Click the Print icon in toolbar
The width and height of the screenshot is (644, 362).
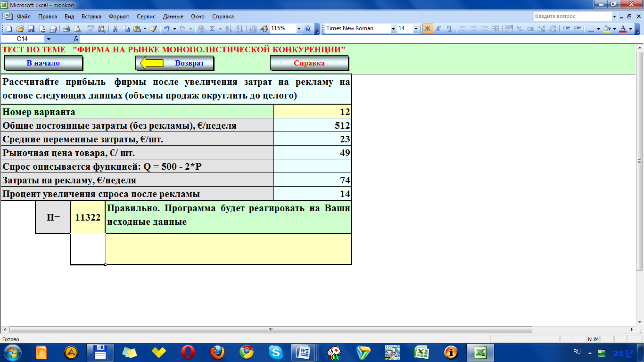66,29
